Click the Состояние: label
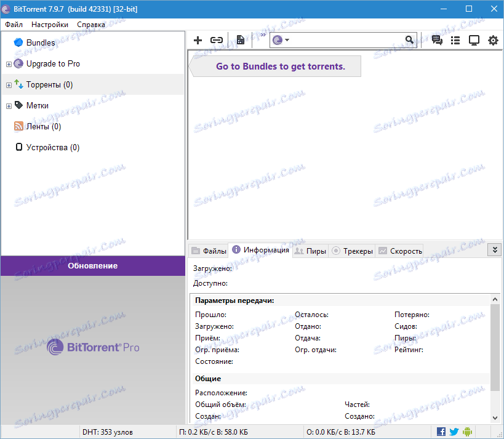Screen dimensions: 504x439 214,361
